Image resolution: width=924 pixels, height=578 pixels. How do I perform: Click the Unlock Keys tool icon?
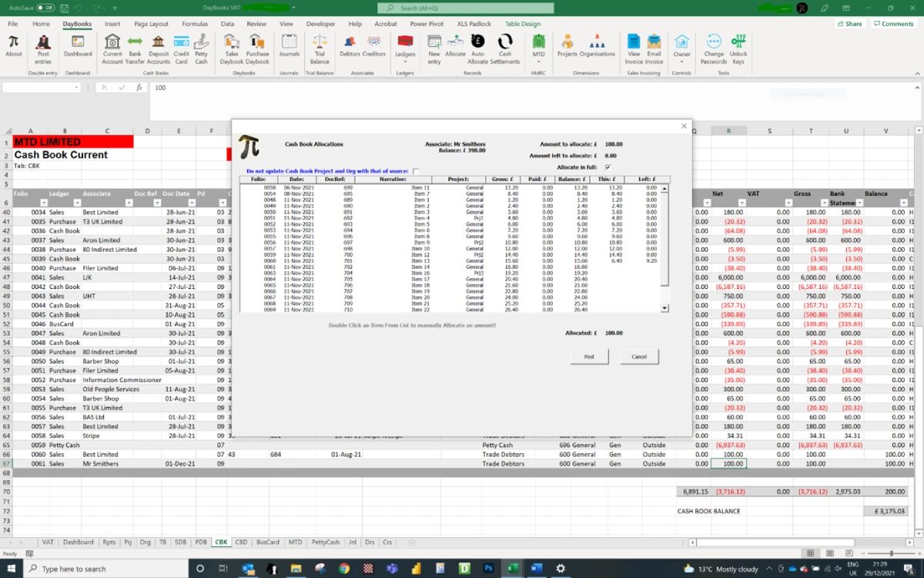click(738, 46)
